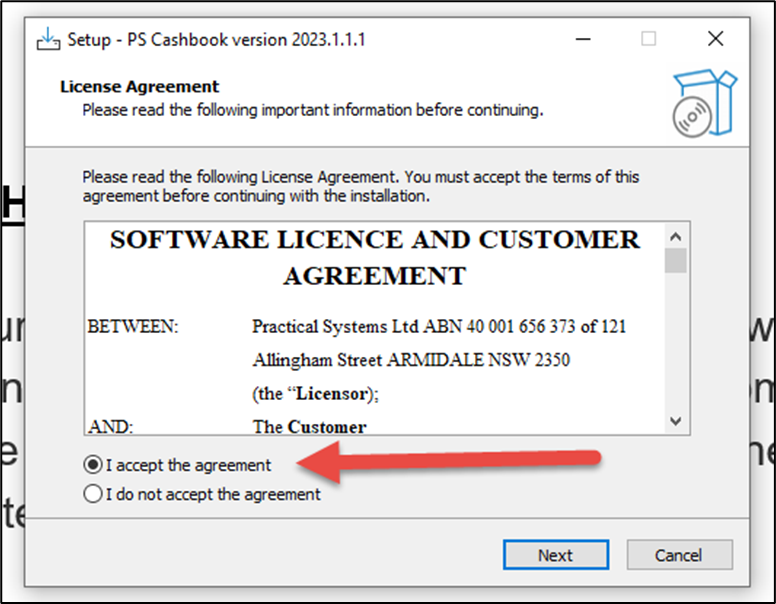Screen dimensions: 776x604
Task: Click the 'AND:' label in the licence
Action: pyautogui.click(x=111, y=427)
